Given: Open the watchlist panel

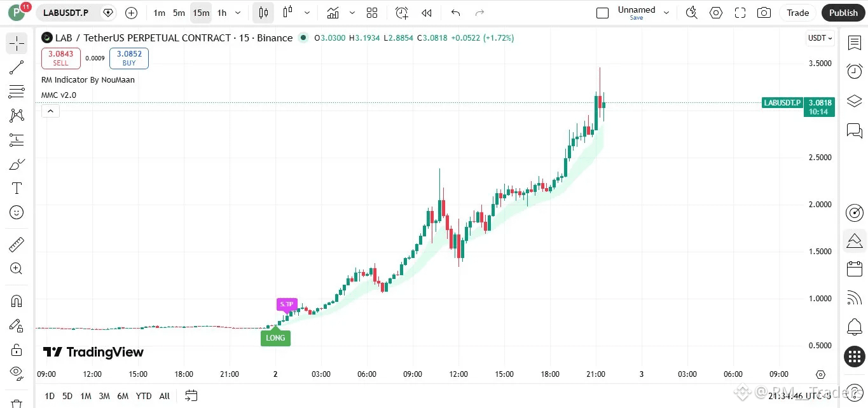Looking at the screenshot, I should click(x=855, y=43).
